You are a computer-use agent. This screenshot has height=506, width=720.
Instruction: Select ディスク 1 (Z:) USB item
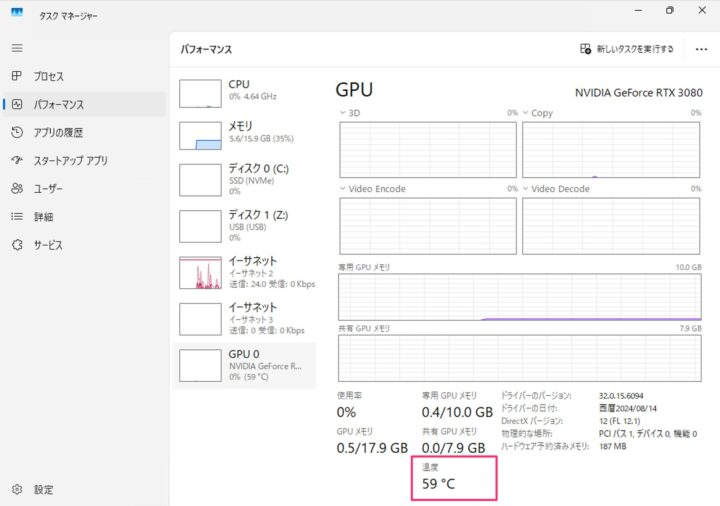point(243,225)
